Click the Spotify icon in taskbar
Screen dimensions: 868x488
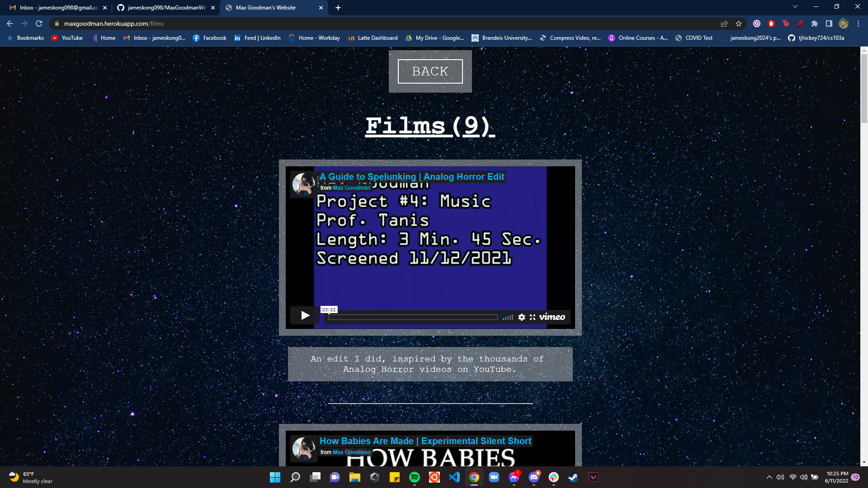pos(414,477)
